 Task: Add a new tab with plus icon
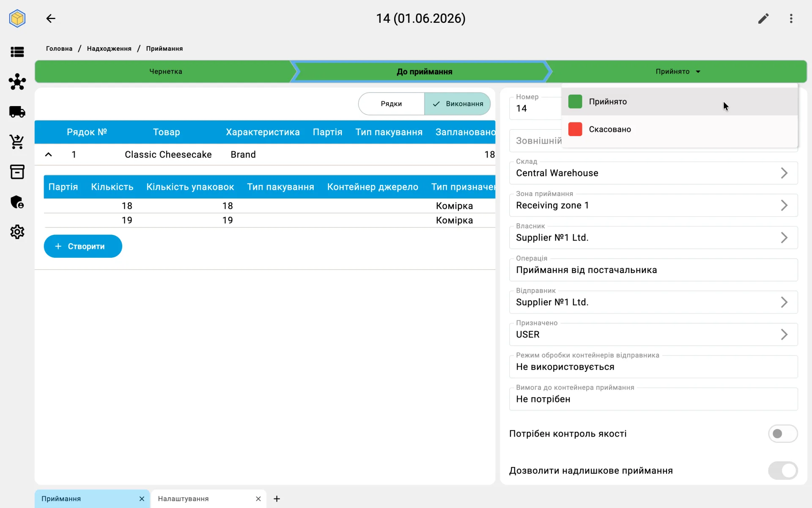coord(277,499)
